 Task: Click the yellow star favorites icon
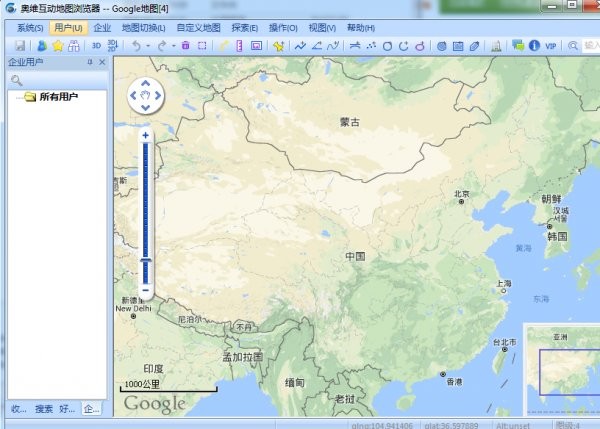[58, 46]
